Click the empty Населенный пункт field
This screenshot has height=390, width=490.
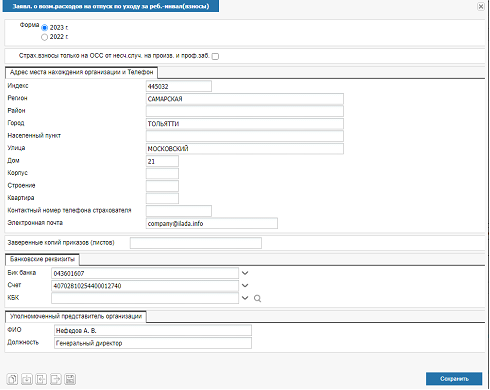pos(245,136)
